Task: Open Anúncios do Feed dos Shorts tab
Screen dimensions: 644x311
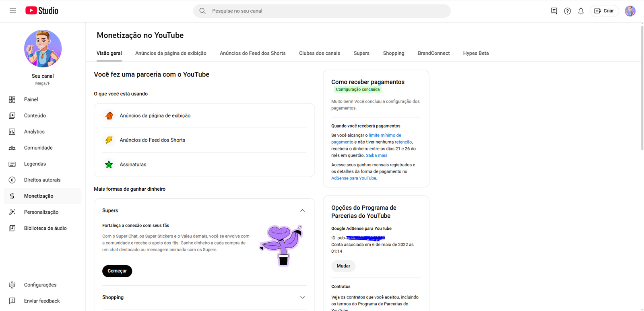Action: click(x=253, y=53)
